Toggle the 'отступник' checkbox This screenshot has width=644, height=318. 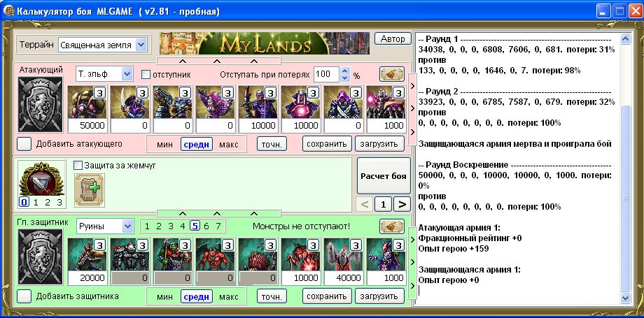tap(146, 75)
